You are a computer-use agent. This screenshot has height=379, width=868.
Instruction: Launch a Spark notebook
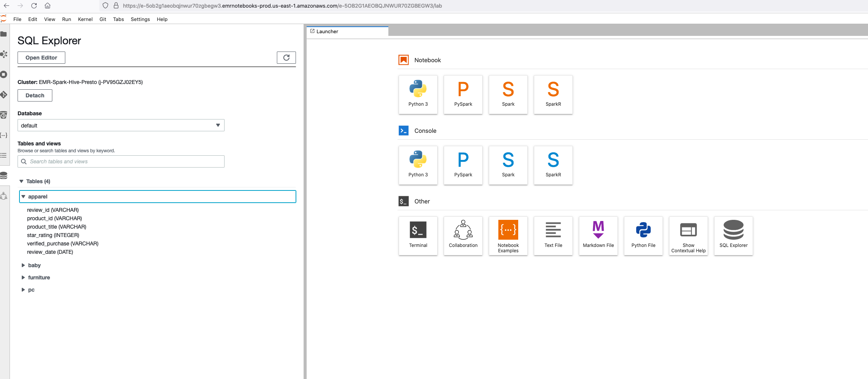pyautogui.click(x=508, y=95)
